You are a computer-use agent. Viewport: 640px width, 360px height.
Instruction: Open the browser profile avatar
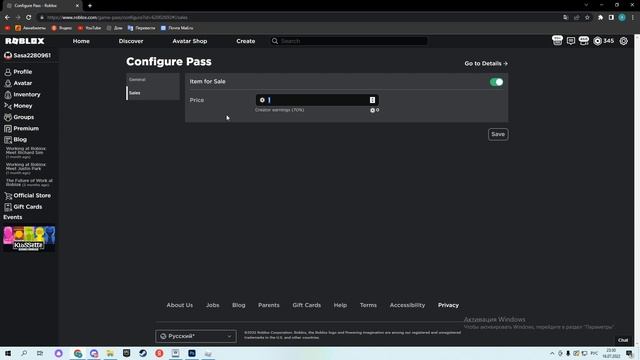pyautogui.click(x=622, y=18)
